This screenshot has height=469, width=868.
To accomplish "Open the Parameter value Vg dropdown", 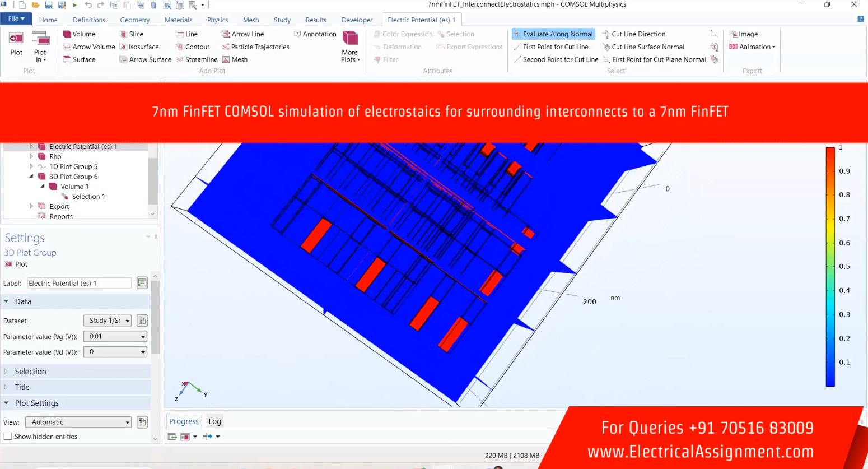I will point(115,337).
